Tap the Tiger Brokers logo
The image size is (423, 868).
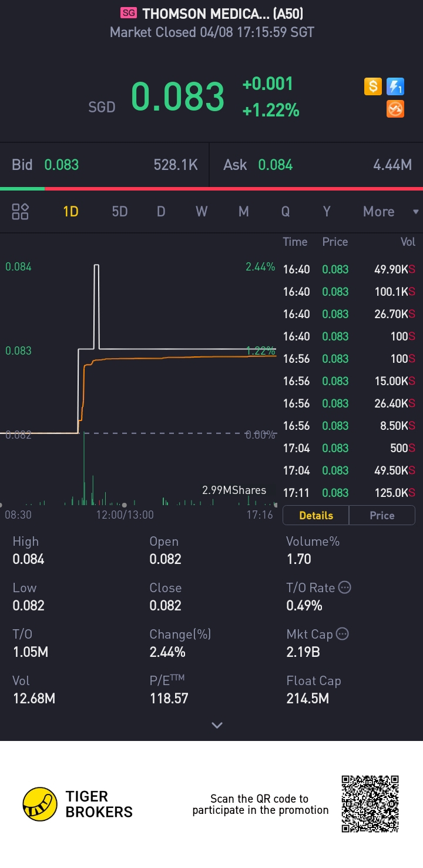78,804
